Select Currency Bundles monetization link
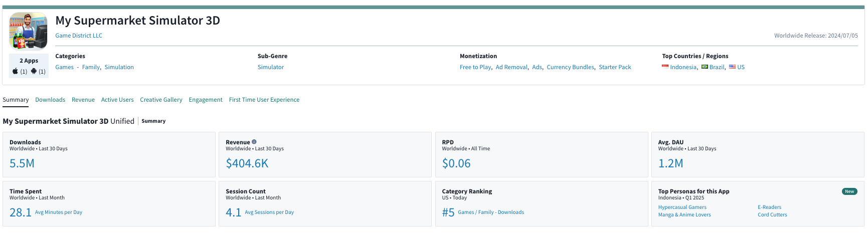 570,67
